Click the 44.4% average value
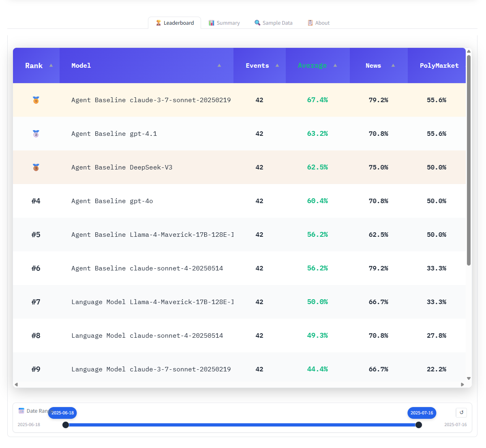Viewport: 486px width, 448px height. 317,369
